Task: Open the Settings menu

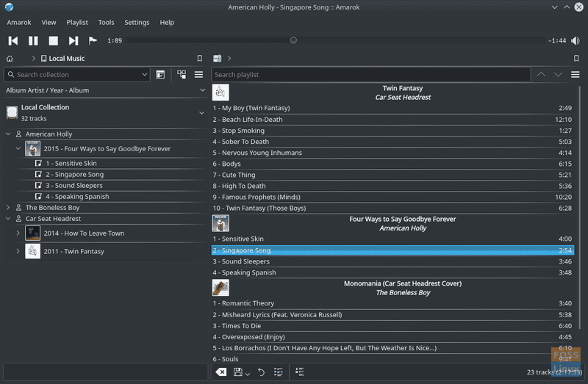Action: (x=137, y=23)
